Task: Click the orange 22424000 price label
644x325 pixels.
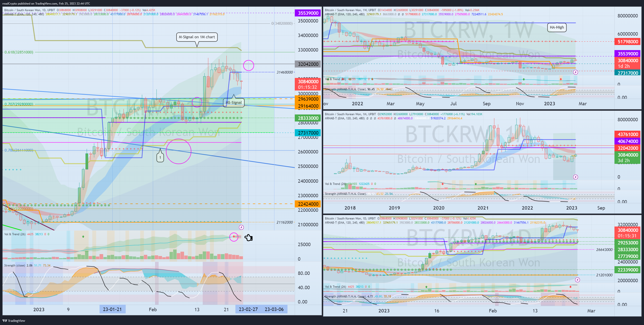Action: tap(308, 204)
